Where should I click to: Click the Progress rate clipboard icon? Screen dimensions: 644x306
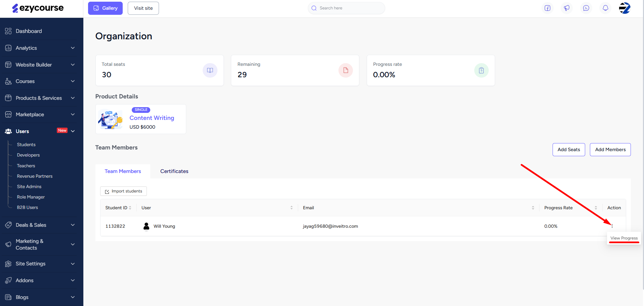pyautogui.click(x=481, y=70)
